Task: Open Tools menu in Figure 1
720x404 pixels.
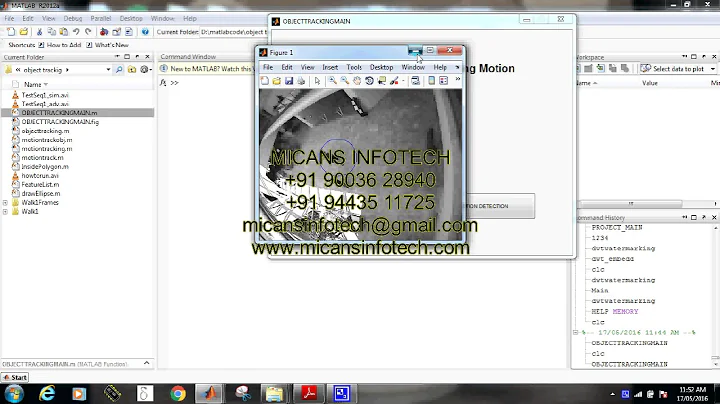Action: 354,67
